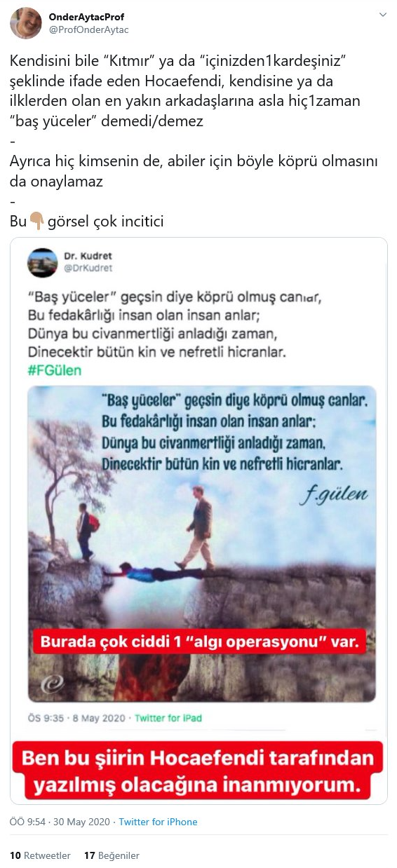The width and height of the screenshot is (397, 868).
Task: View the 10 Retweetler list
Action: pyautogui.click(x=40, y=855)
